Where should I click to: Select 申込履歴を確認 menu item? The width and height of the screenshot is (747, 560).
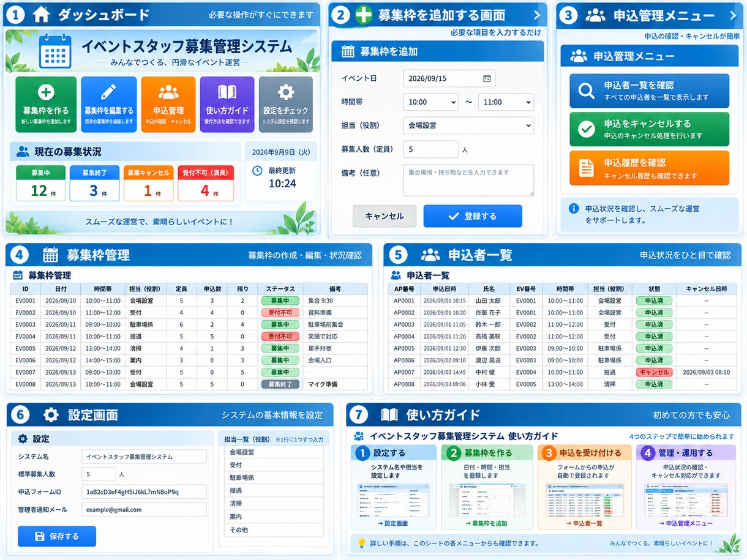(650, 168)
